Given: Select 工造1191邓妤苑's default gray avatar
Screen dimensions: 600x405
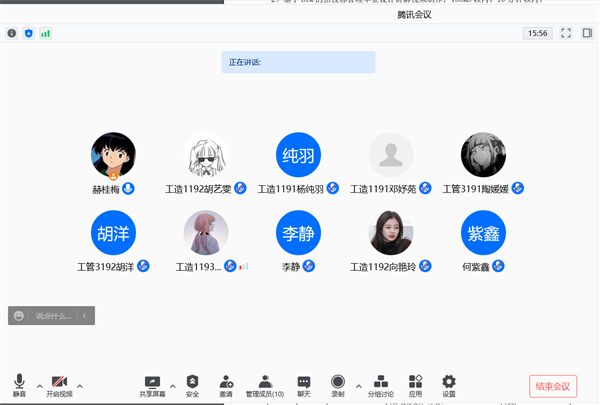Looking at the screenshot, I should [391, 155].
